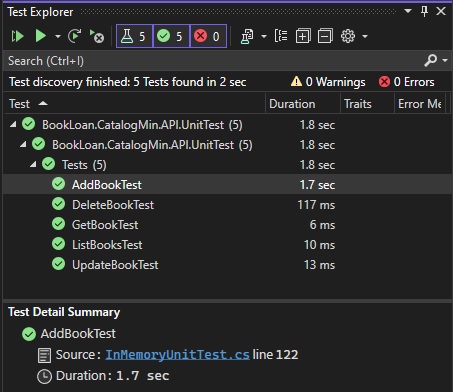The image size is (453, 392).
Task: Sort by the Duration column header
Action: click(303, 104)
